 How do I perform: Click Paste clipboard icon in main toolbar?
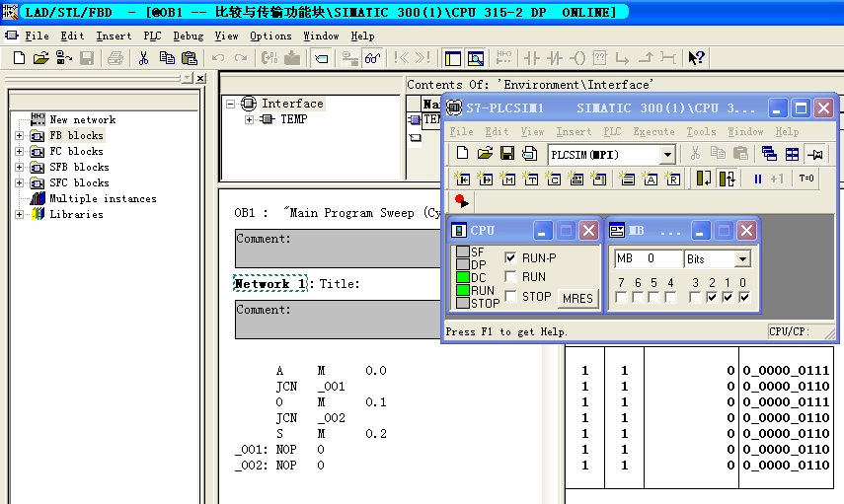tap(190, 58)
